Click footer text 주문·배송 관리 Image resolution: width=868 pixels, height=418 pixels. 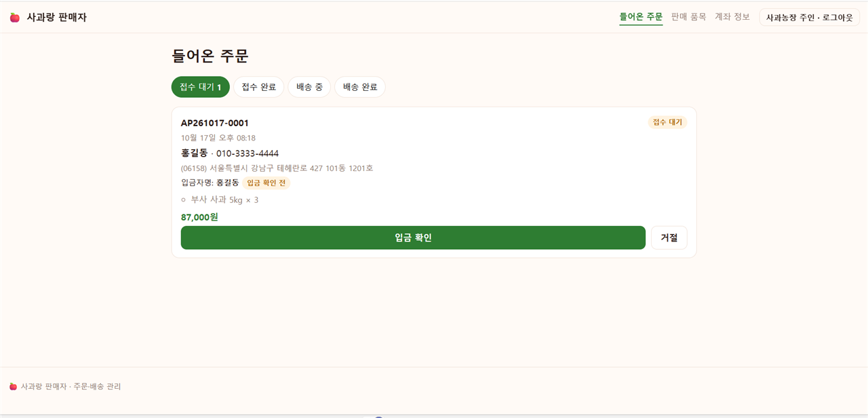point(98,386)
